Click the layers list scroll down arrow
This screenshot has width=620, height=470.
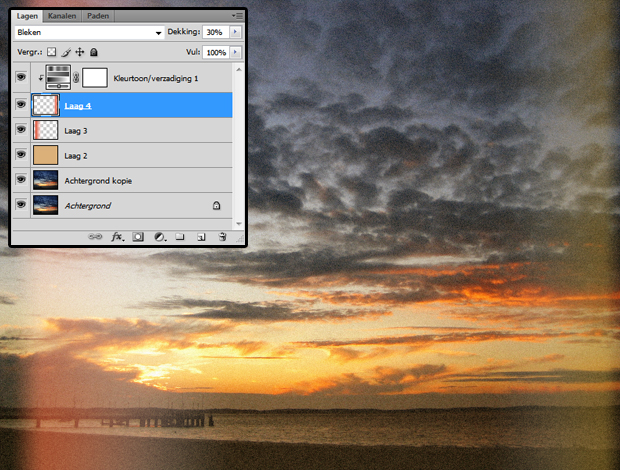[x=239, y=224]
